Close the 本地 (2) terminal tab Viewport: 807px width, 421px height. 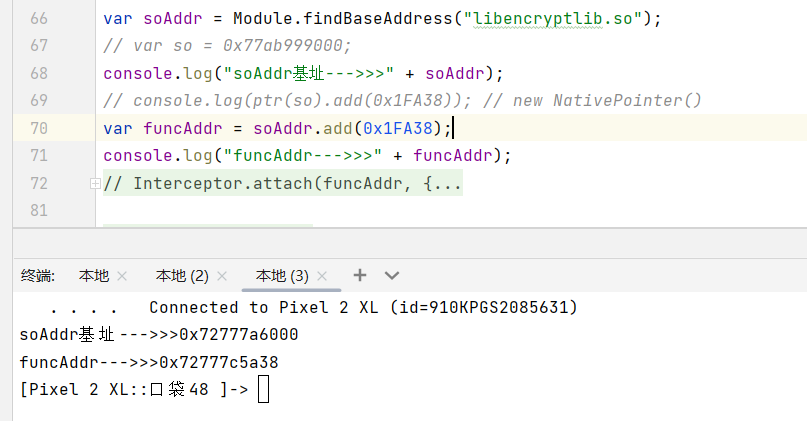click(x=222, y=275)
